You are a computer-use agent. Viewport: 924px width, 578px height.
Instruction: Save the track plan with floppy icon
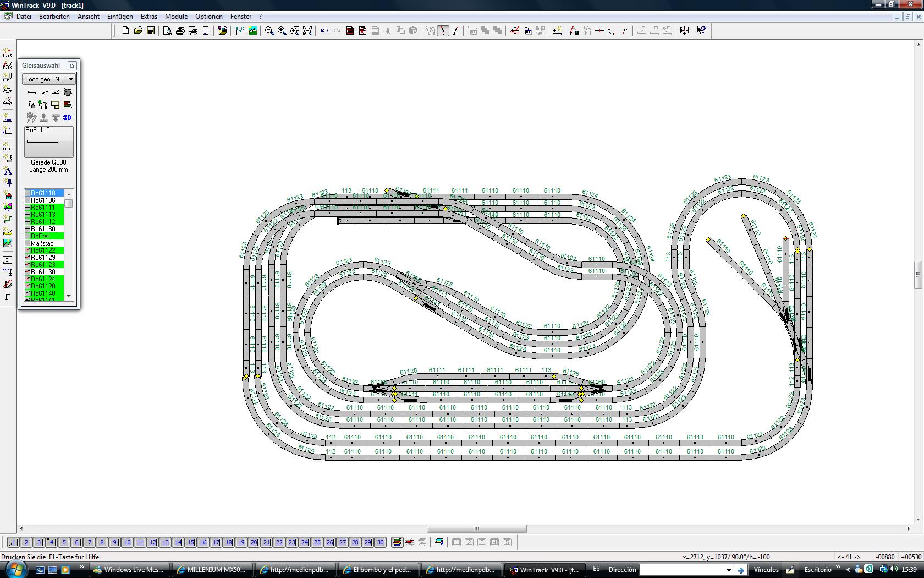coord(151,31)
